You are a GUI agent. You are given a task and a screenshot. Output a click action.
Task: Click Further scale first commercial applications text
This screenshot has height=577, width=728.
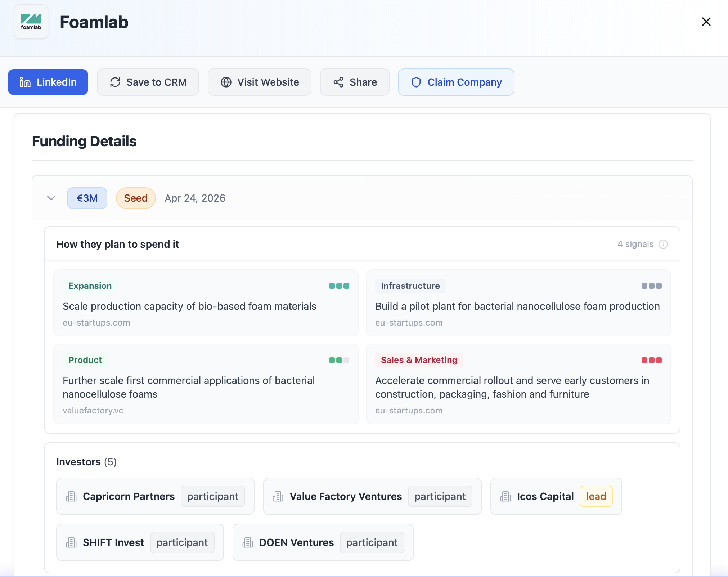point(189,387)
